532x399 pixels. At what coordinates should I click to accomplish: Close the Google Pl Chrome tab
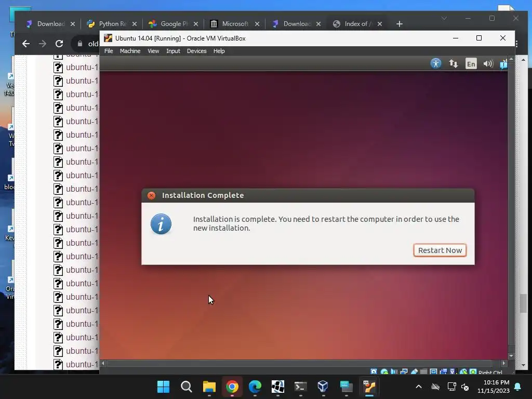pyautogui.click(x=196, y=24)
